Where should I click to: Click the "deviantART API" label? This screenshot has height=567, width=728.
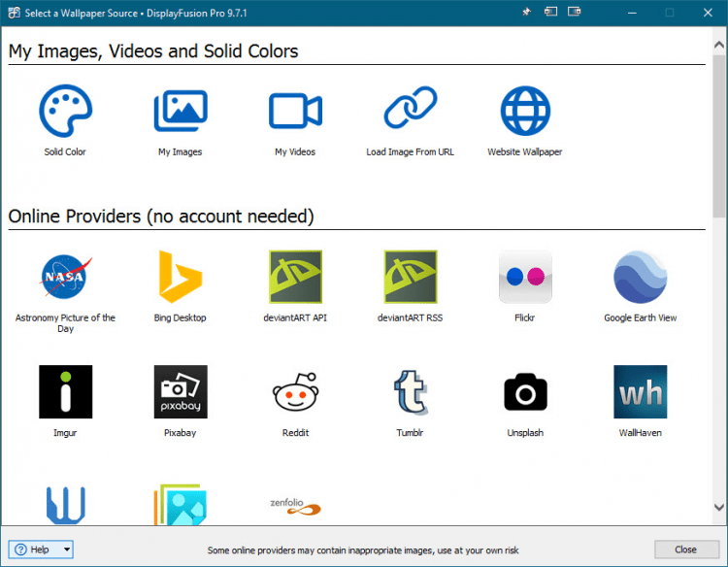(295, 317)
